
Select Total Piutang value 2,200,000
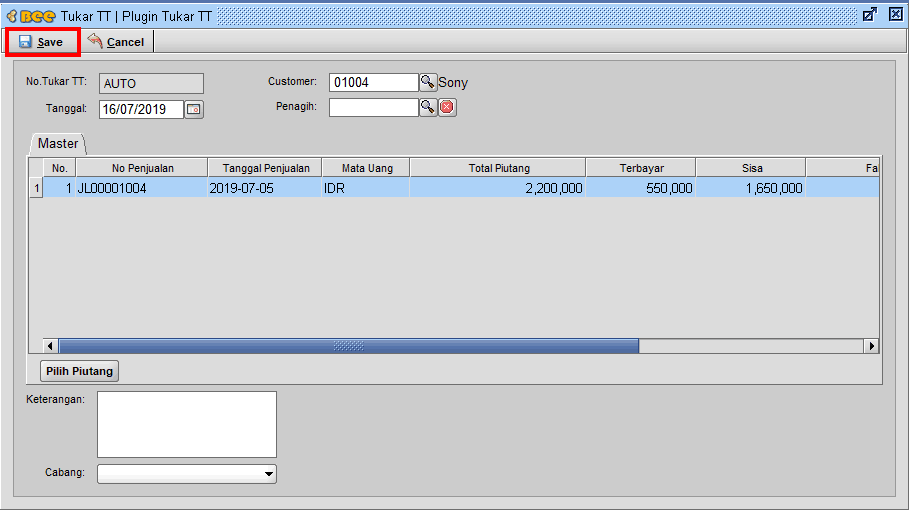(498, 188)
